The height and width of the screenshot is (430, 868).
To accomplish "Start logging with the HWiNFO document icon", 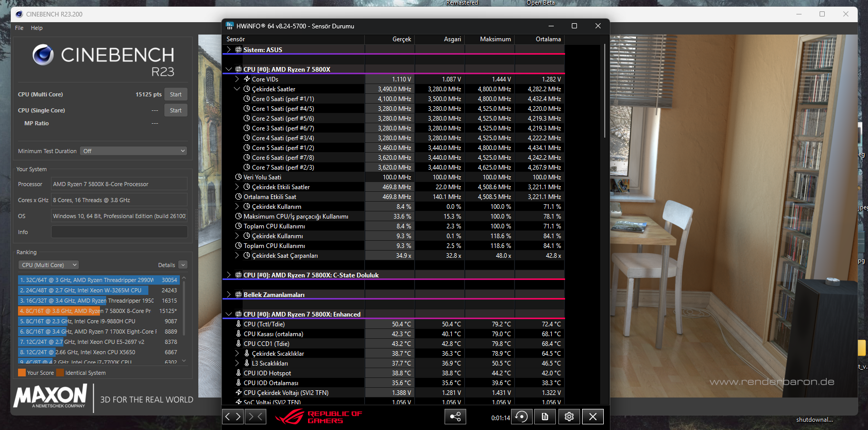I will coord(545,417).
